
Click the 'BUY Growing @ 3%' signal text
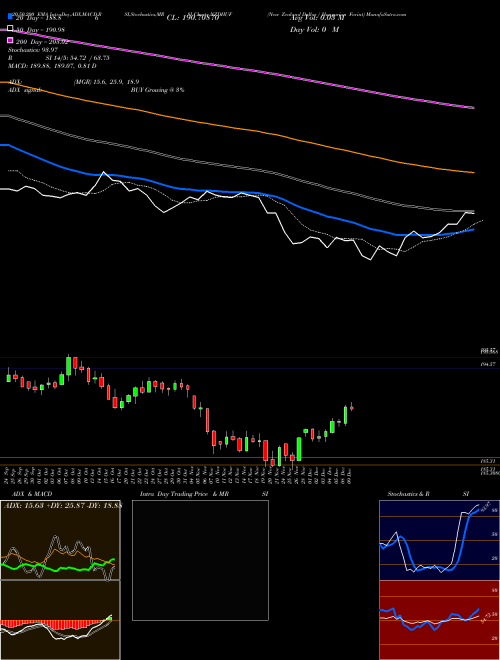click(x=157, y=90)
